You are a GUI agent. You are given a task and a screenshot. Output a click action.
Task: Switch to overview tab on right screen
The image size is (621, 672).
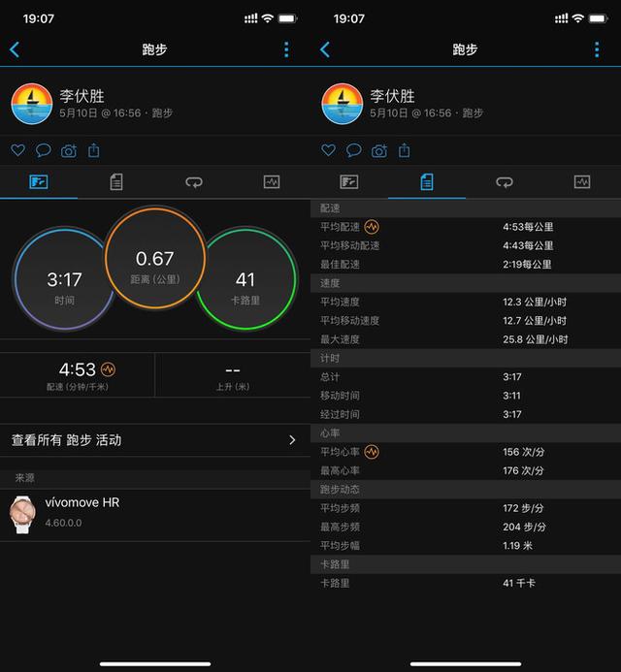click(349, 182)
